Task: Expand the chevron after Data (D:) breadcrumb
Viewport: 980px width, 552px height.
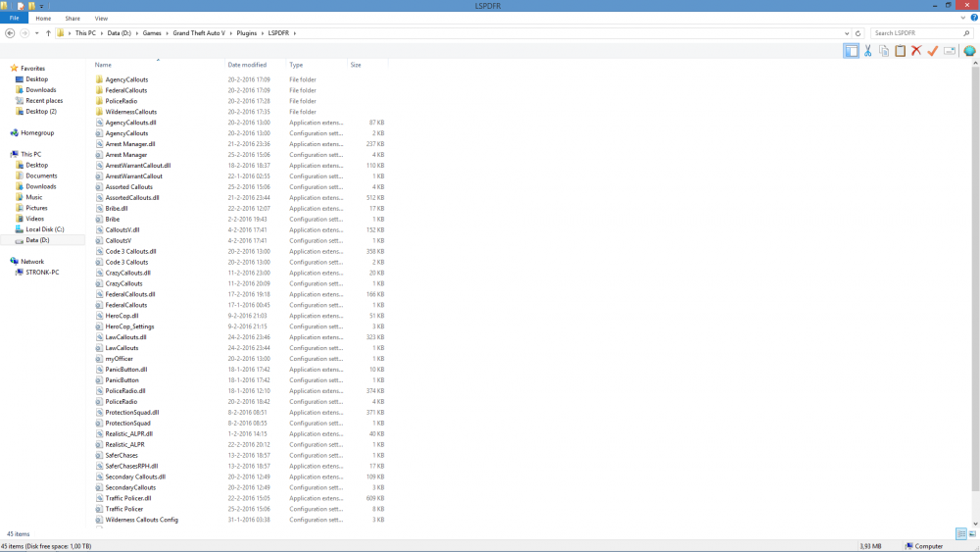Action: coord(136,33)
